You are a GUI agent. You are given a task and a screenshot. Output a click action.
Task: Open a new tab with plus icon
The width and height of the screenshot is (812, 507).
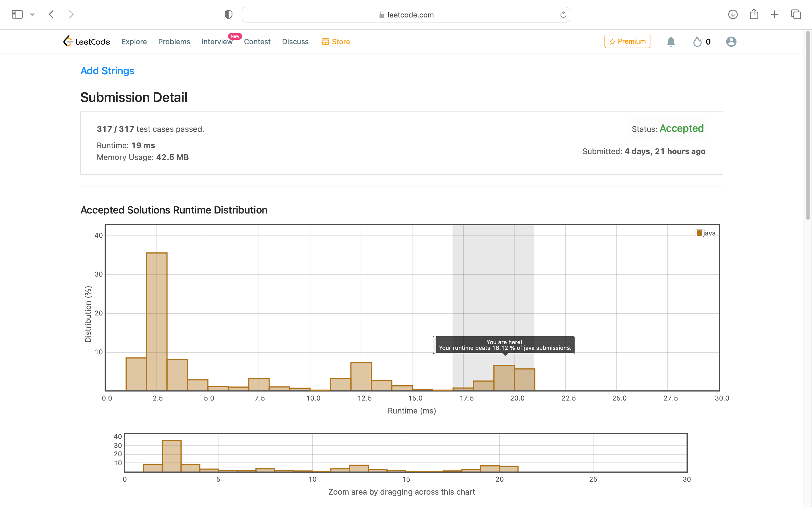click(775, 14)
